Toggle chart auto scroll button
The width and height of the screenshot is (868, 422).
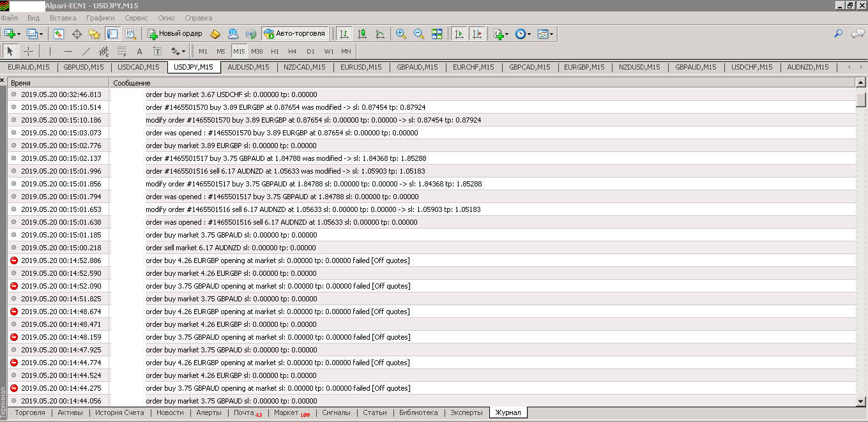459,33
